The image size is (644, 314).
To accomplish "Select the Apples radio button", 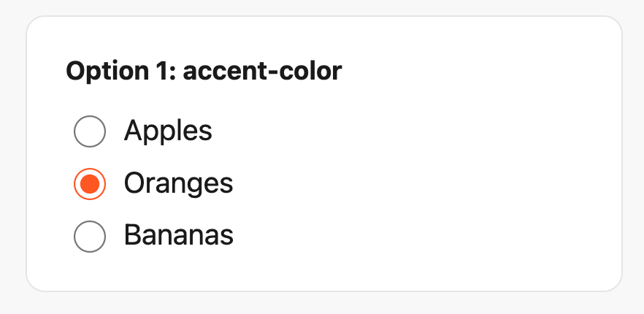I will [90, 131].
